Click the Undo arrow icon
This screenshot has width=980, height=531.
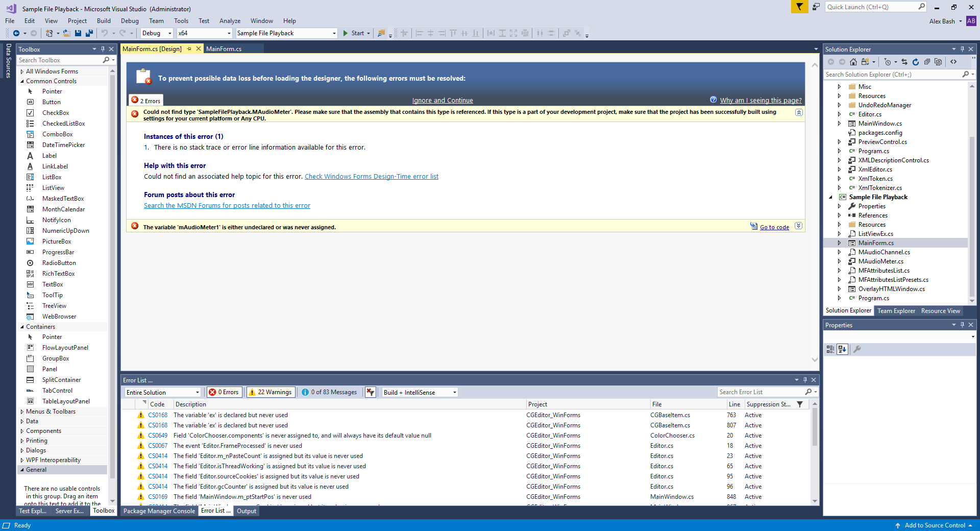pos(105,33)
